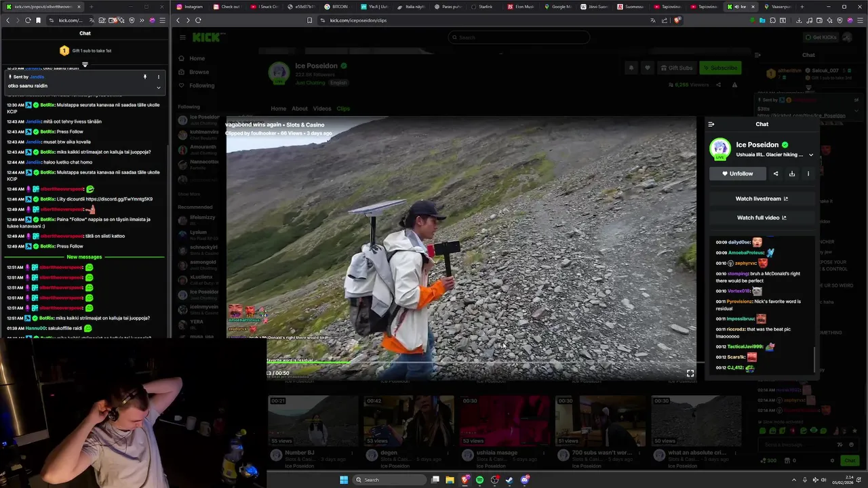The width and height of the screenshot is (868, 488).
Task: Click the green Subscribe button
Action: (x=720, y=68)
